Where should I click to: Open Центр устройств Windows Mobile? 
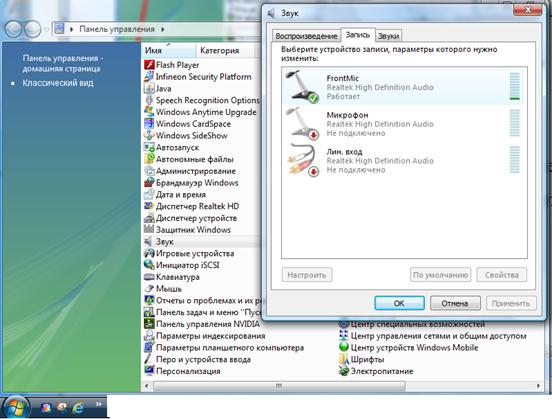click(408, 348)
